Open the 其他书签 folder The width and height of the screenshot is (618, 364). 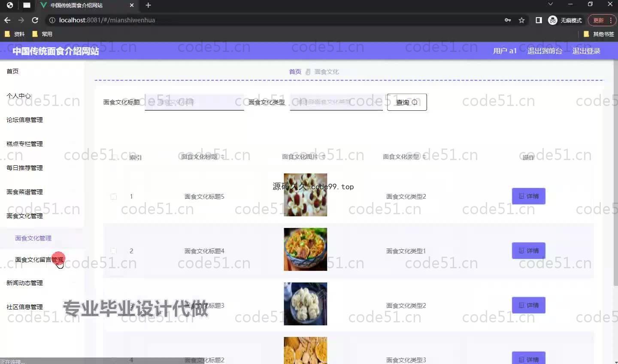point(599,34)
